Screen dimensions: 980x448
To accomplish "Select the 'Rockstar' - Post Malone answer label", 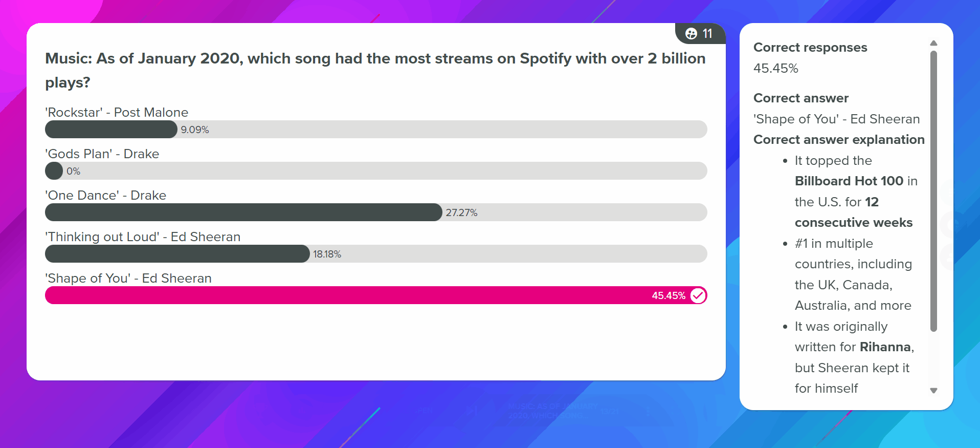I will [117, 112].
